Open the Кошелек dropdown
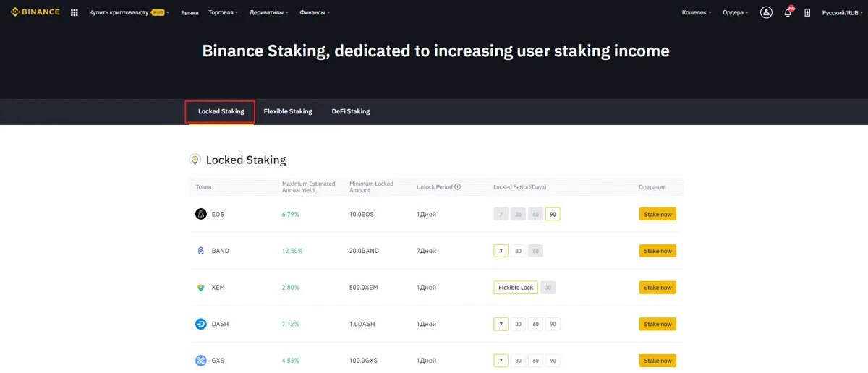Image resolution: width=868 pixels, height=373 pixels. 697,12
